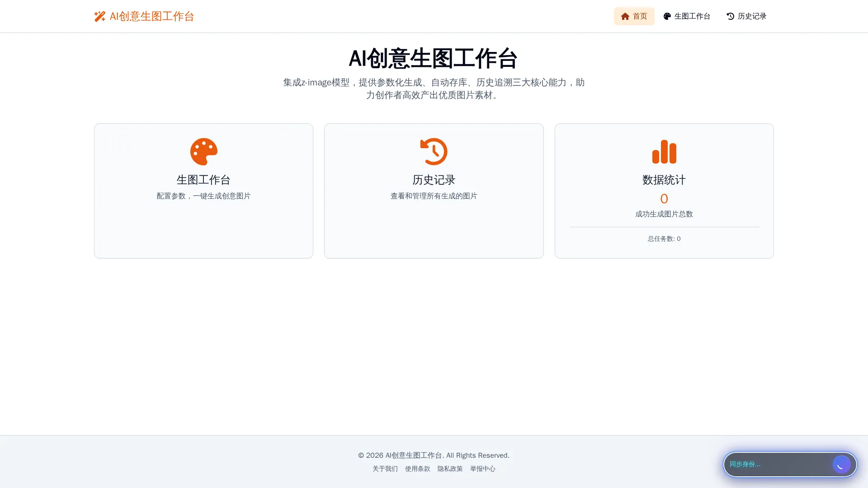Click the palette icon next to 生图工作台 nav item

pos(667,16)
